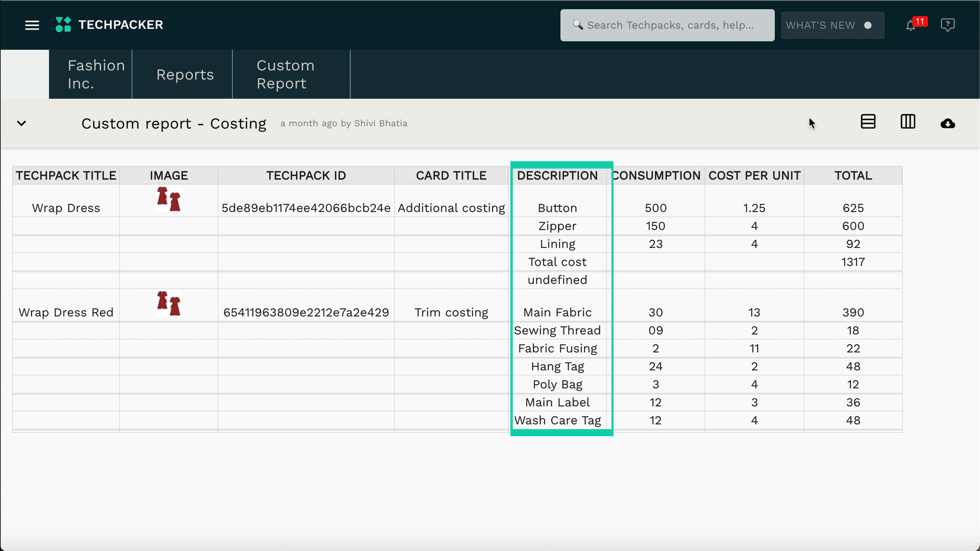Toggle the notification badge showing 11
The height and width of the screenshot is (551, 980).
click(x=919, y=21)
